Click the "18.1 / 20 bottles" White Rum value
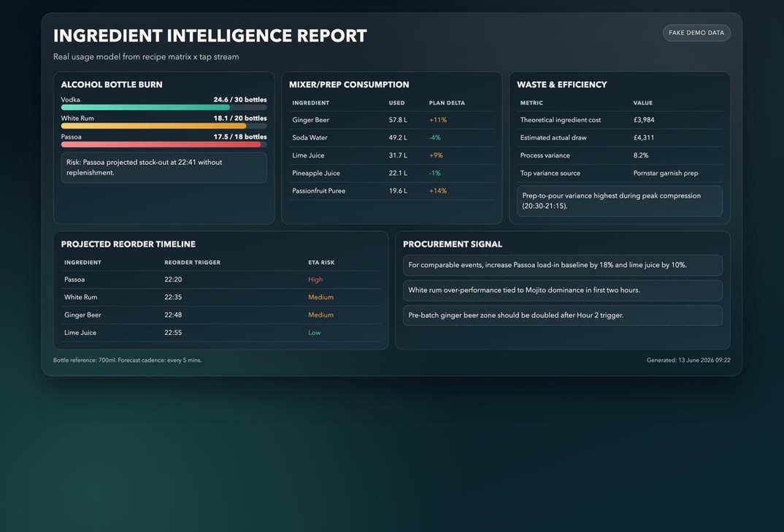This screenshot has height=532, width=784. [x=240, y=118]
